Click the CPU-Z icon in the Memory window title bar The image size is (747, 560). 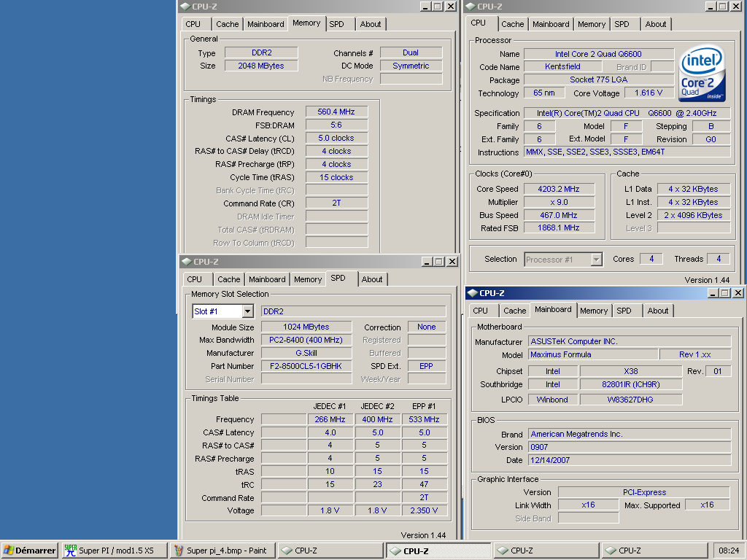(x=185, y=7)
